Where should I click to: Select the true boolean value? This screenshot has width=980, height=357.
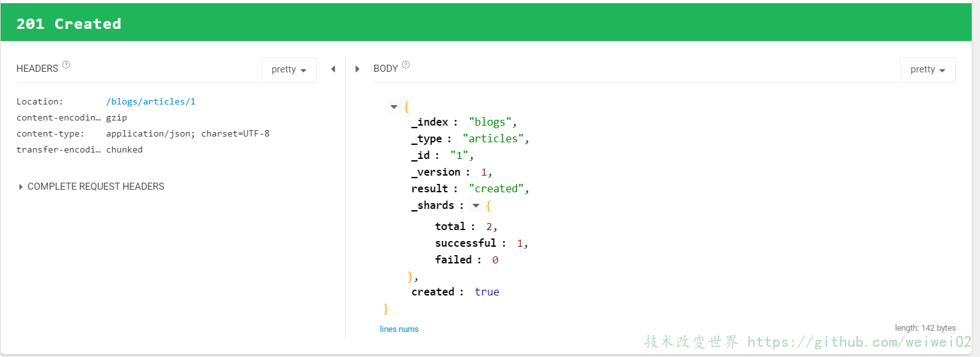tap(487, 292)
